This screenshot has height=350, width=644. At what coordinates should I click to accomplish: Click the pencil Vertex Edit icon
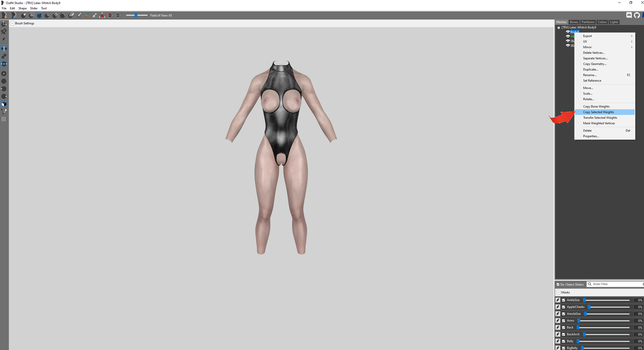point(4,39)
